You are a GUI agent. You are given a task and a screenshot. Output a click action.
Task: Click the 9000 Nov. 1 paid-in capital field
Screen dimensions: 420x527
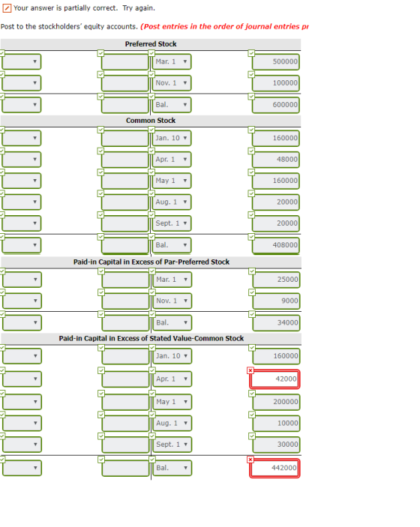click(x=277, y=301)
